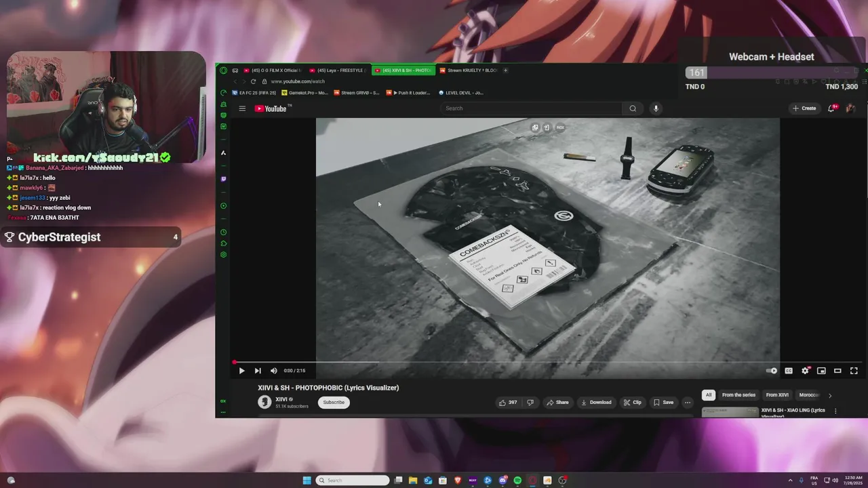This screenshot has width=868, height=488.
Task: Open the video player settings gear
Action: (x=805, y=371)
